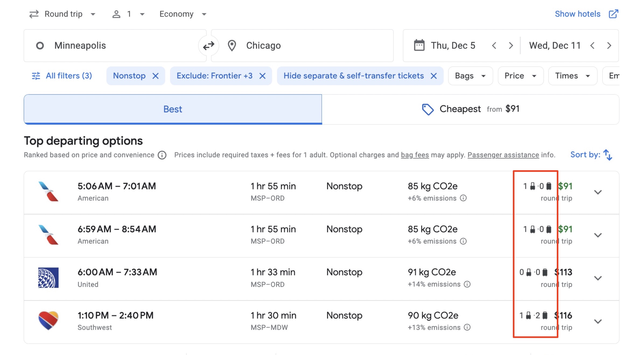Click the Chicago destination field

pyautogui.click(x=263, y=45)
